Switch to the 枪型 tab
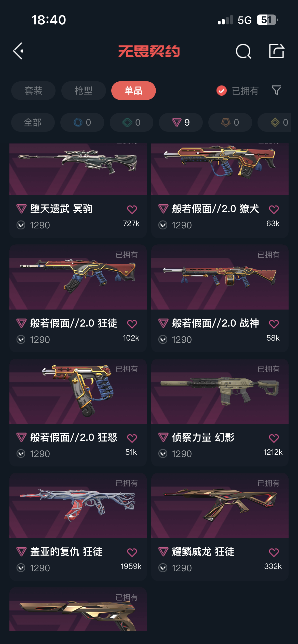The image size is (298, 644). [x=84, y=91]
